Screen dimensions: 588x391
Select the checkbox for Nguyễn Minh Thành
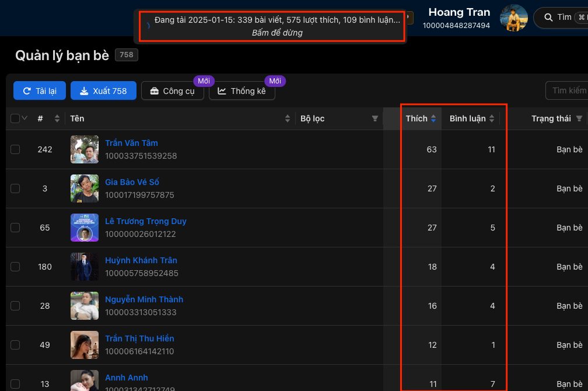(15, 306)
